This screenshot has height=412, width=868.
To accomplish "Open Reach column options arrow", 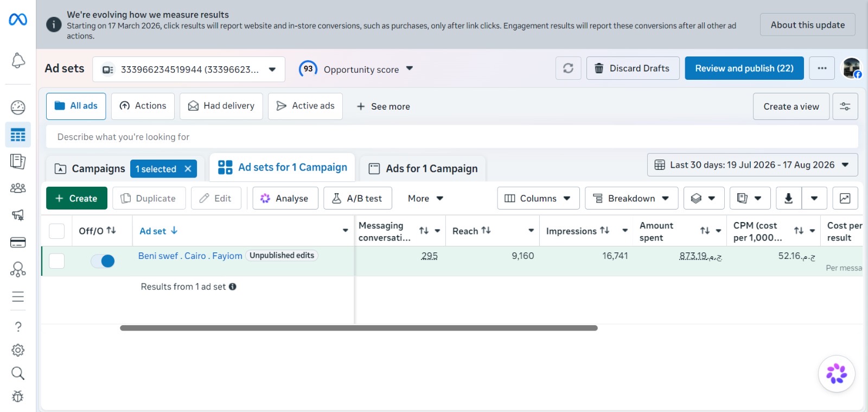I will pyautogui.click(x=531, y=231).
